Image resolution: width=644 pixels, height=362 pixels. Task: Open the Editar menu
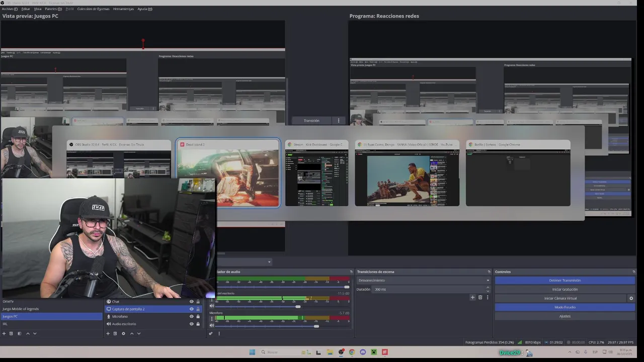click(26, 9)
